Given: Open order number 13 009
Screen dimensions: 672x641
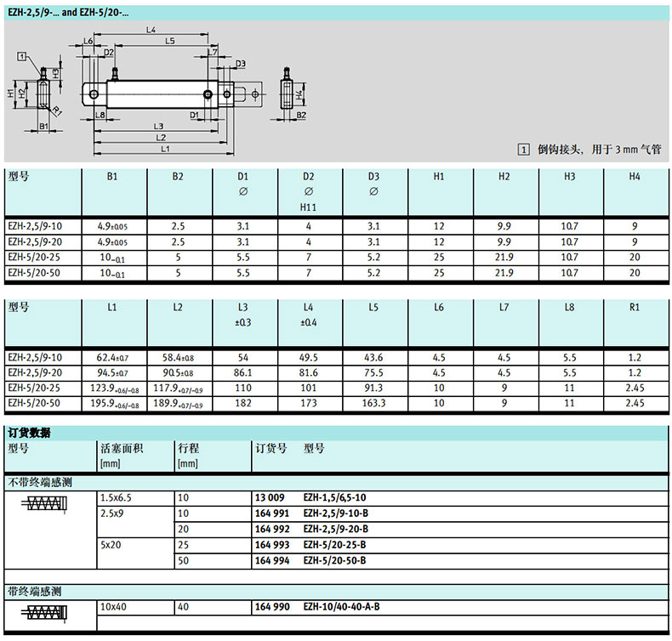Looking at the screenshot, I should (x=270, y=496).
